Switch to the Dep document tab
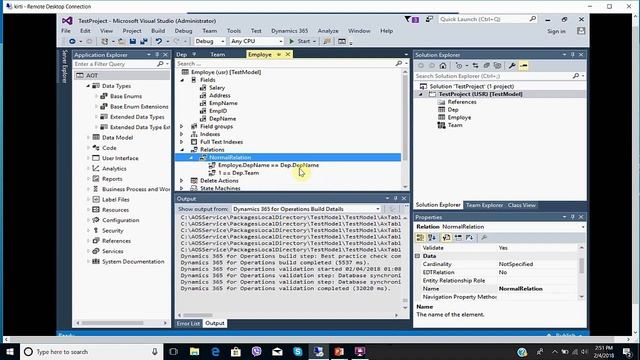The width and height of the screenshot is (640, 360). 182,54
